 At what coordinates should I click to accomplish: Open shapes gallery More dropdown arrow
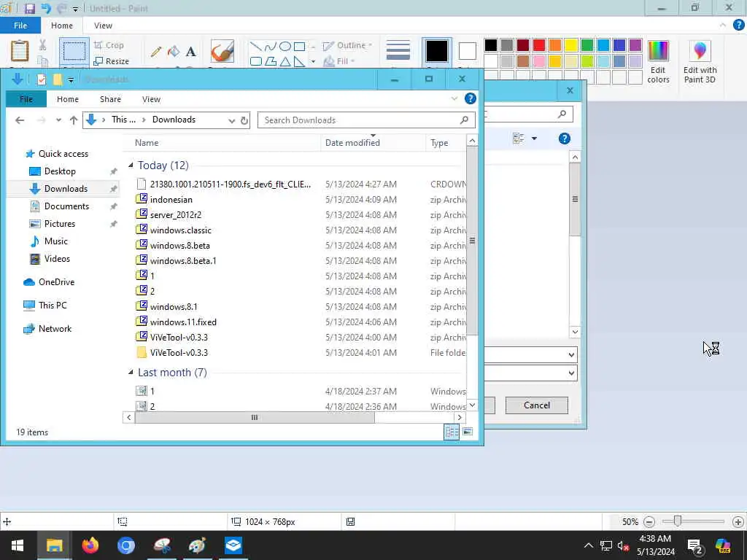(313, 61)
